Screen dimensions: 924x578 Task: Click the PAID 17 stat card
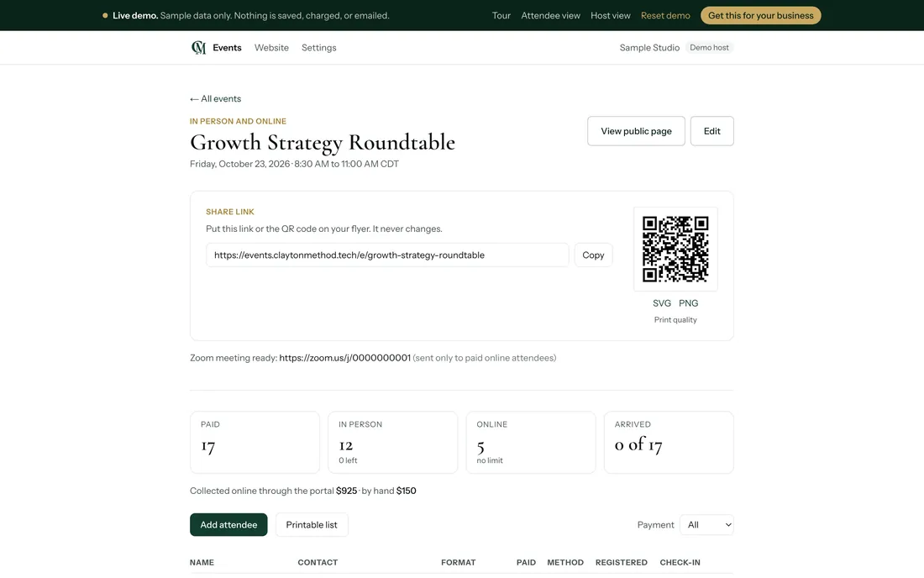(x=255, y=443)
